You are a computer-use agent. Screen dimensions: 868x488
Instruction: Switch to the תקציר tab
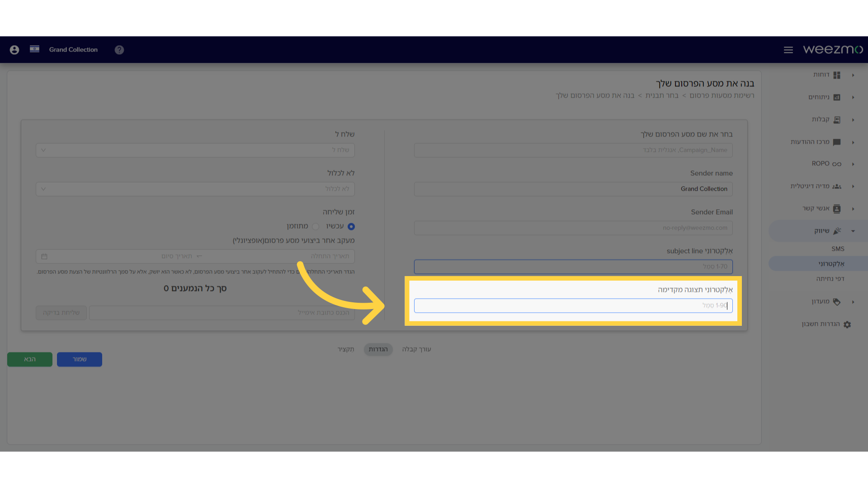coord(346,349)
